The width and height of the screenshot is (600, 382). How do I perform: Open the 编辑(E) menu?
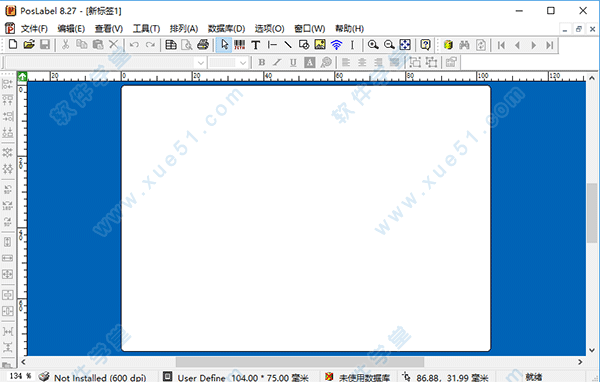(71, 28)
